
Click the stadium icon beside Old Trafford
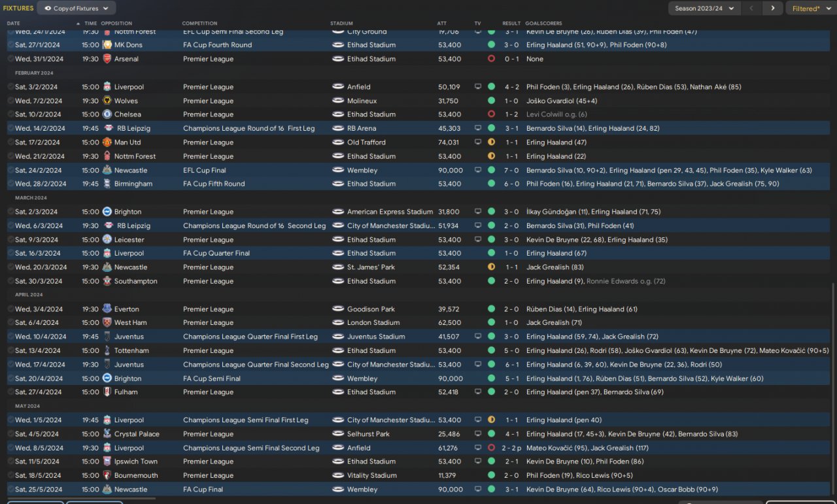click(338, 143)
